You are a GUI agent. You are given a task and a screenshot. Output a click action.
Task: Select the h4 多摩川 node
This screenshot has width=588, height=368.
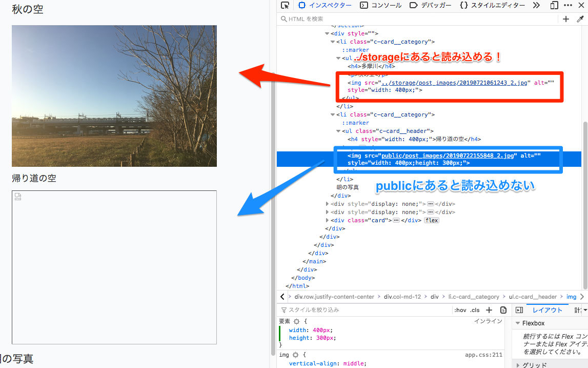click(371, 66)
